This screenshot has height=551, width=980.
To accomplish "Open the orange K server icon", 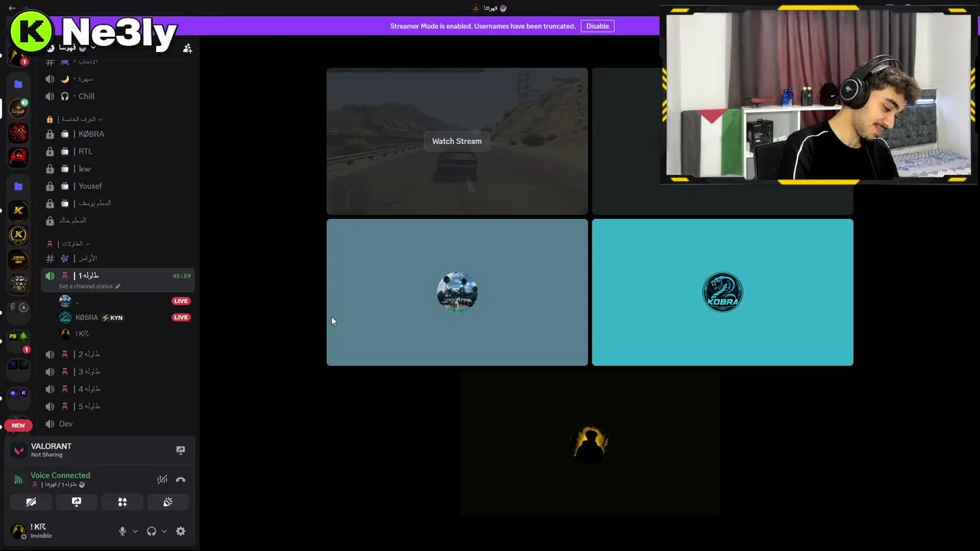I will coord(18,210).
